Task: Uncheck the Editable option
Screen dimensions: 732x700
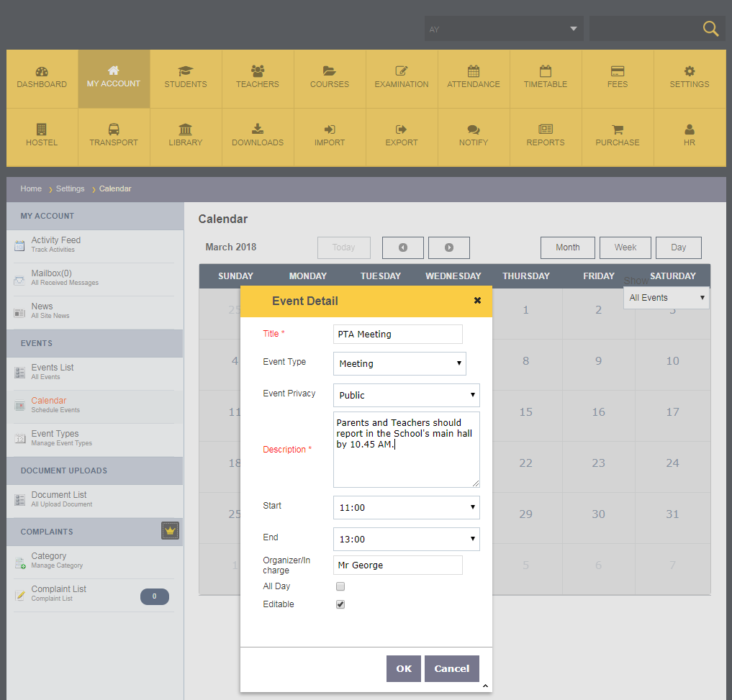Action: pos(339,604)
